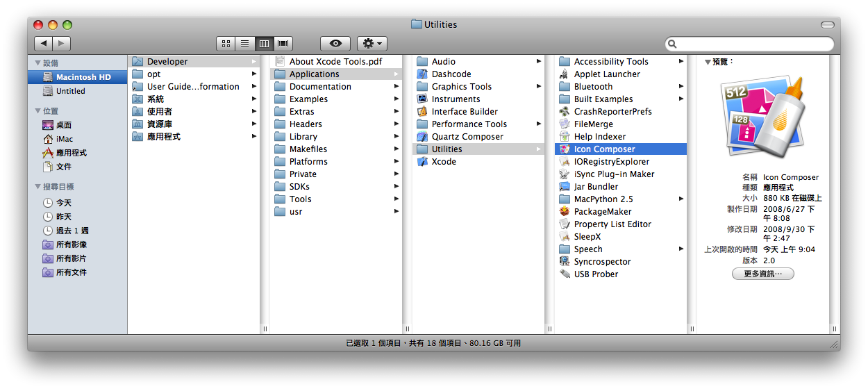
Task: Expand the Accessibility Tools folder arrow
Action: [681, 62]
